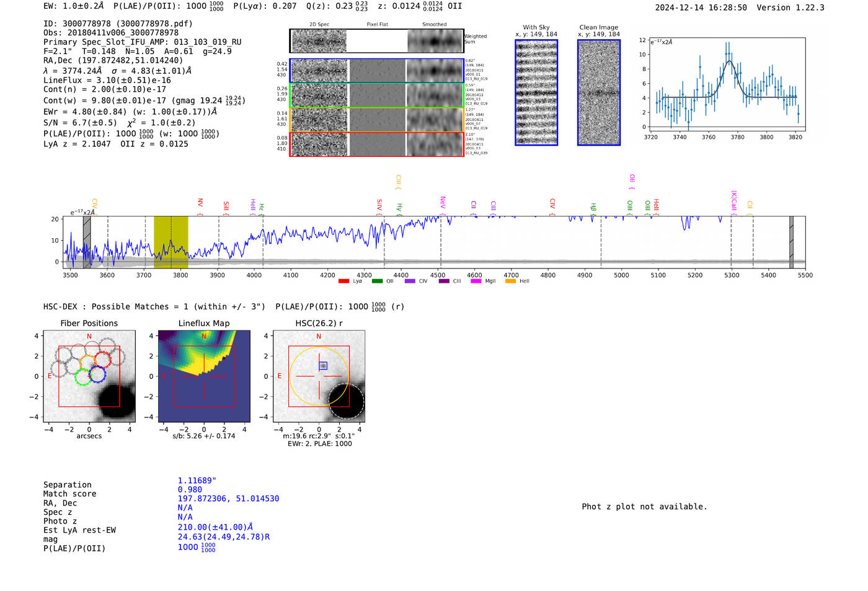The width and height of the screenshot is (868, 591).
Task: Open the Fiber Positions image
Action: click(x=89, y=376)
